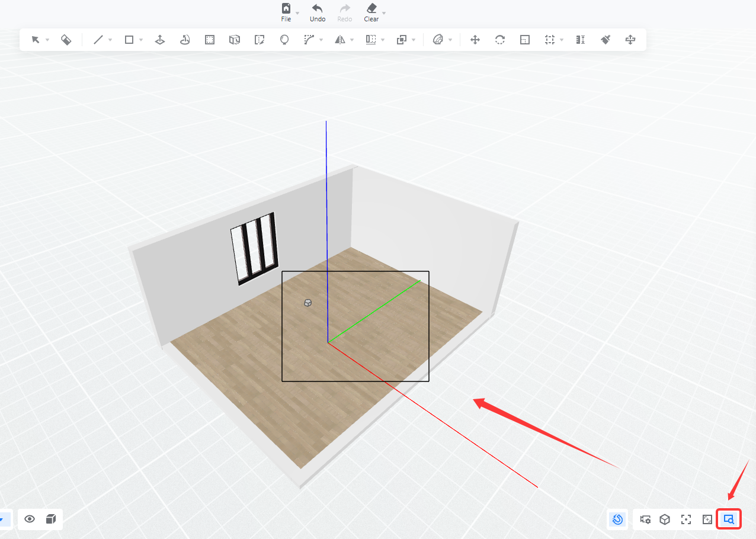
Task: Expand the array tool options arrow
Action: (383, 40)
